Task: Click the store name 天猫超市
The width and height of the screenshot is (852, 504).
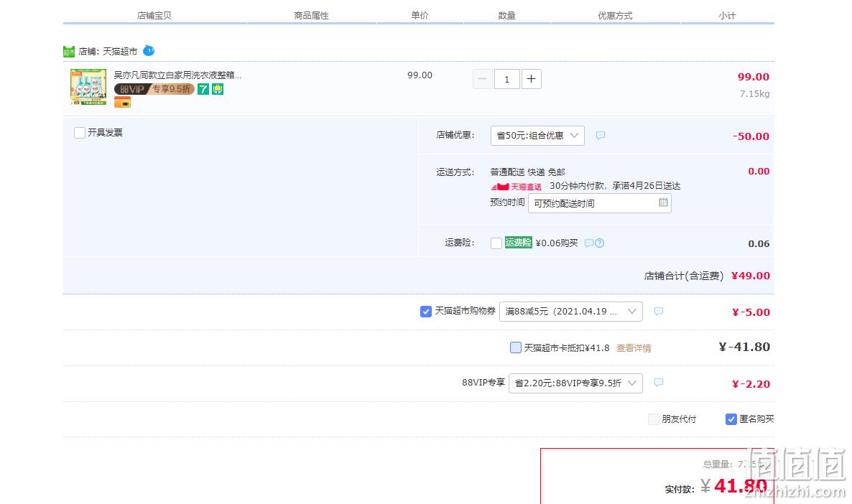Action: pyautogui.click(x=120, y=52)
